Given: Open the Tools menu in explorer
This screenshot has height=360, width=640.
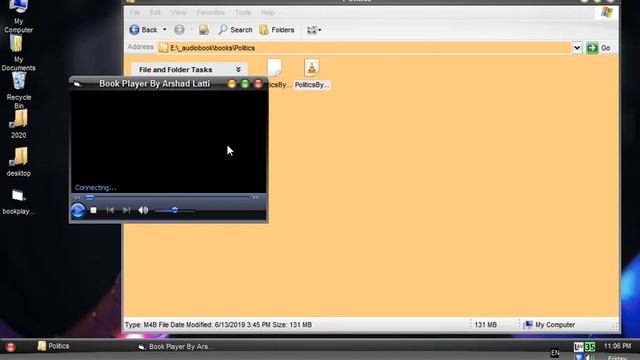Looking at the screenshot, I should point(243,13).
